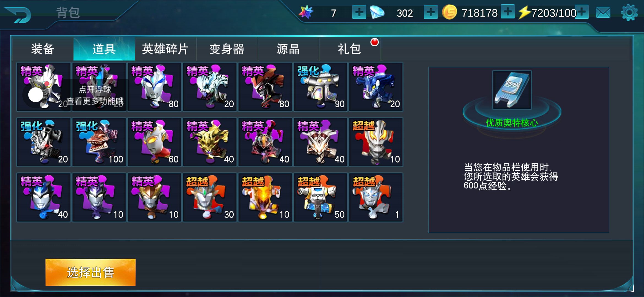Select the golden 精英 fragment with 40
This screenshot has width=644, height=297.
(210, 142)
